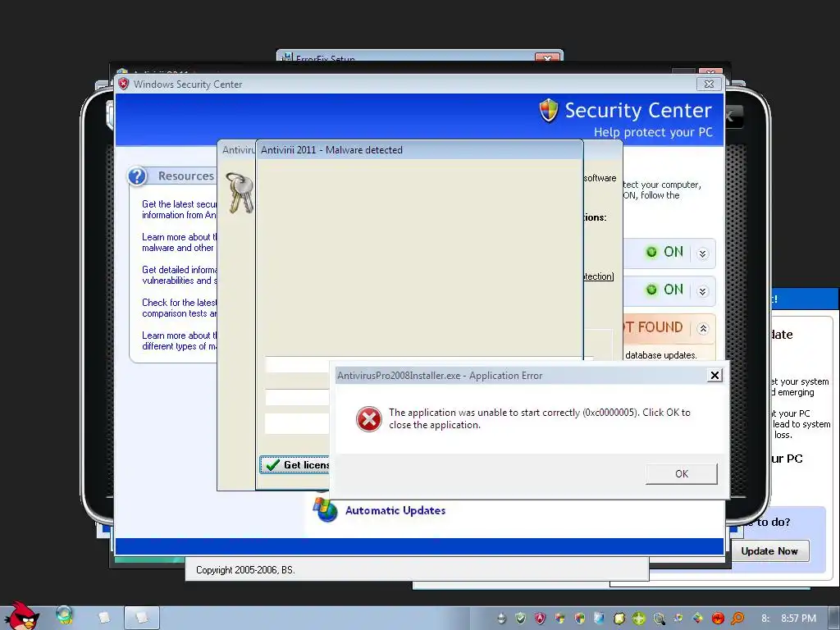840x630 pixels.
Task: Click the Resources question mark icon
Action: pos(138,176)
